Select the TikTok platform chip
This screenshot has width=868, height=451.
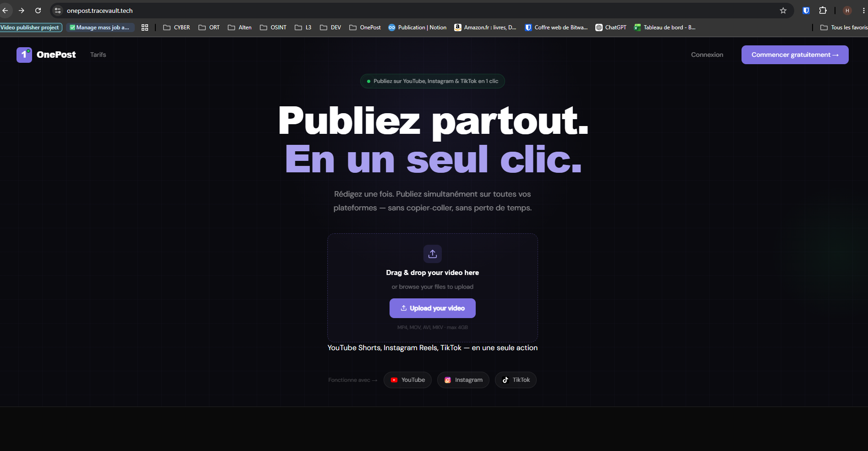[516, 380]
